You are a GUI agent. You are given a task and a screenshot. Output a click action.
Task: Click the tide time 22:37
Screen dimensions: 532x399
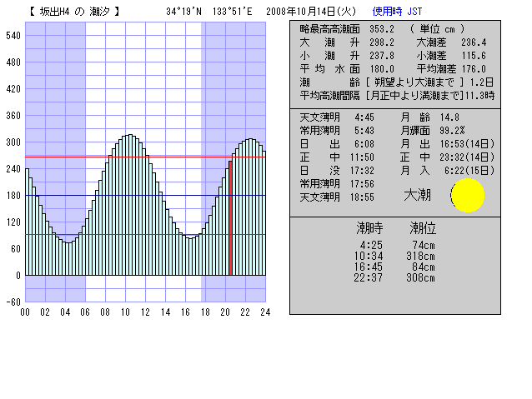(369, 277)
